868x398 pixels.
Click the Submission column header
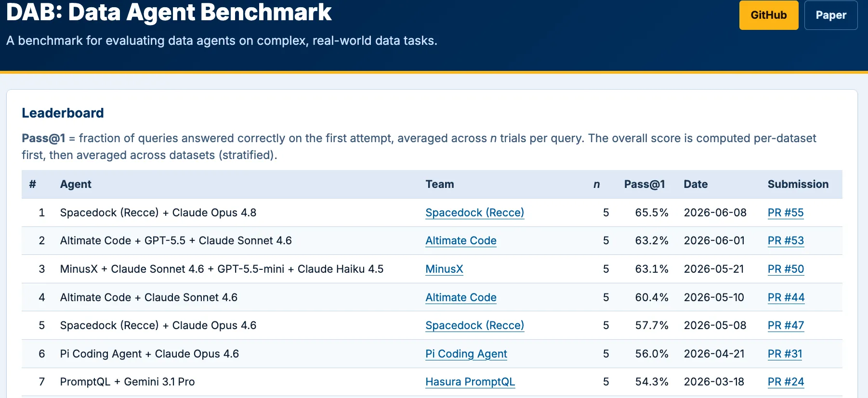[798, 184]
